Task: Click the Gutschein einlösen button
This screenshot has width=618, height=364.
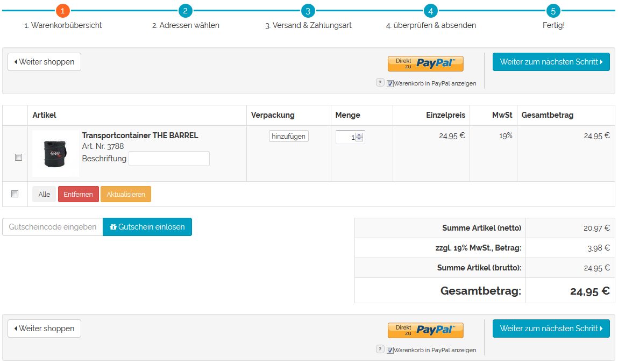Action: point(147,227)
